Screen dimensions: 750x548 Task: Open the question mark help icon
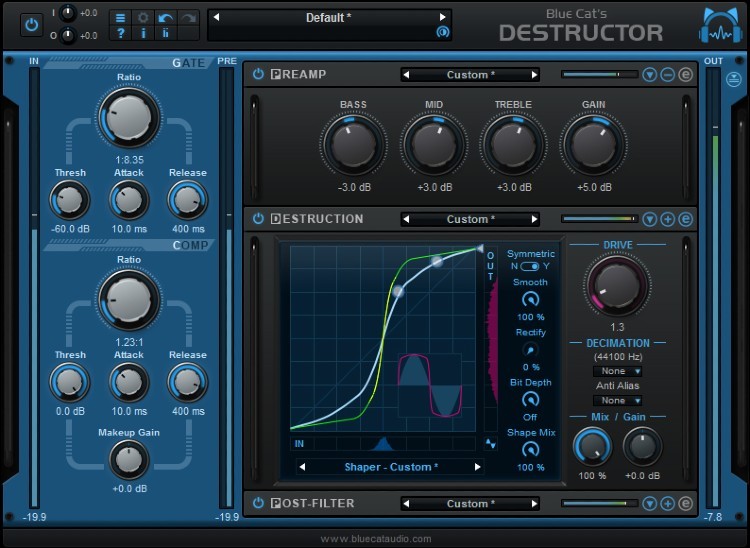120,33
